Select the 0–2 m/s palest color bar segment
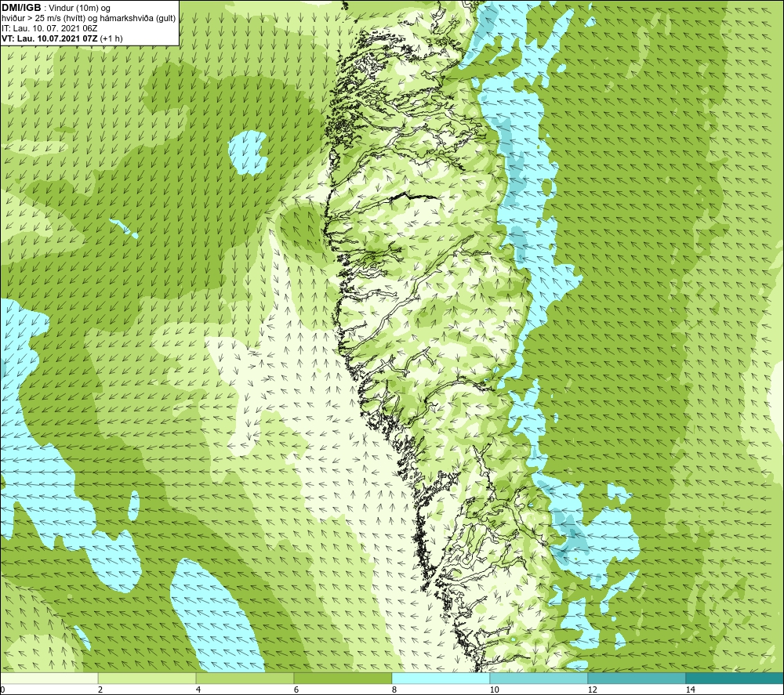The image size is (784, 695). pos(49,678)
